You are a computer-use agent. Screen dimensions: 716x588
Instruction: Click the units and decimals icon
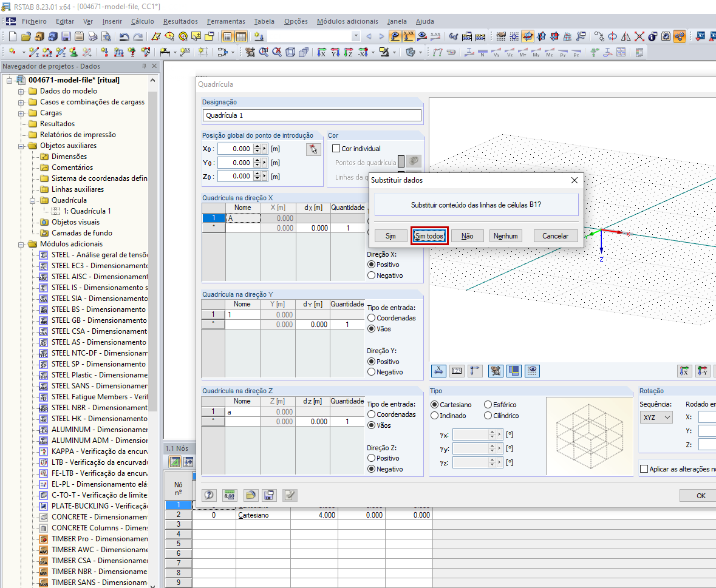[230, 495]
